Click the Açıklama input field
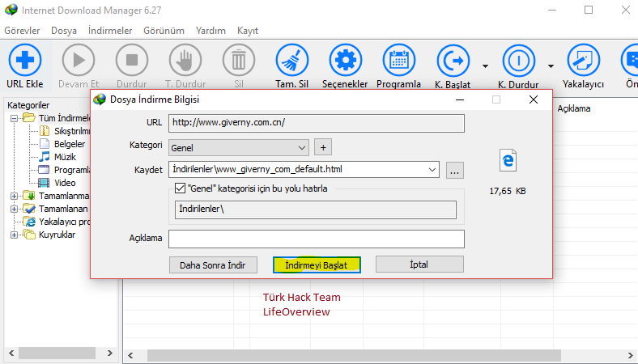The image size is (638, 364). click(x=317, y=239)
